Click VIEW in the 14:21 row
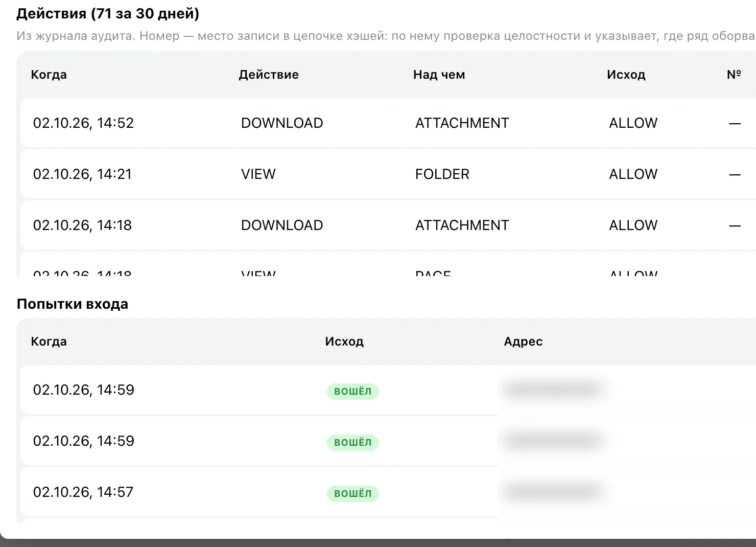The image size is (756, 547). [x=258, y=174]
